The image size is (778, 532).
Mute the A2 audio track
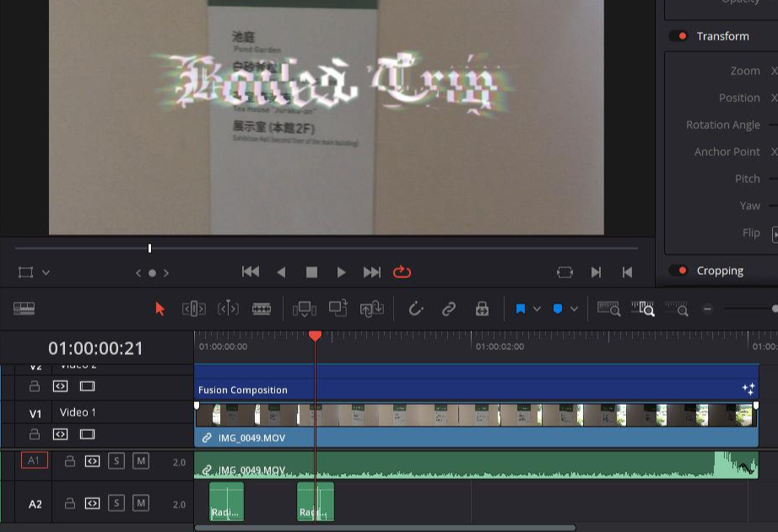coord(141,503)
